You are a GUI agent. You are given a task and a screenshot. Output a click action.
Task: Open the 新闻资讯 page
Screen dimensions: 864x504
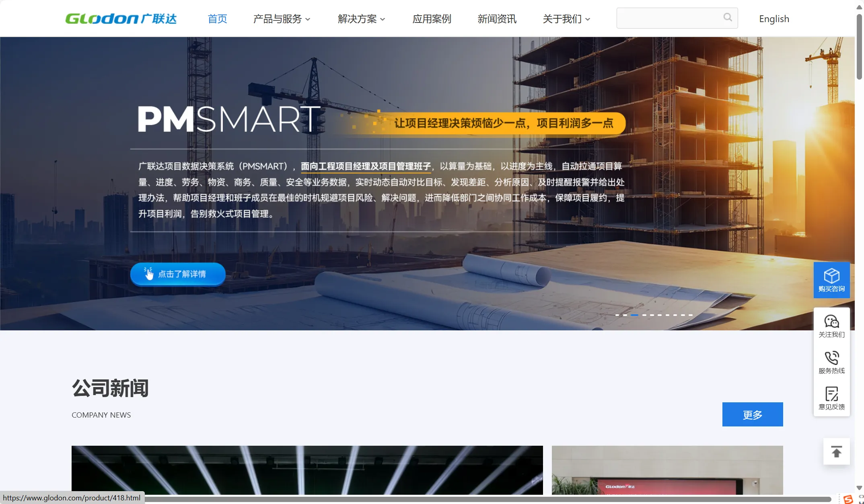(x=497, y=19)
